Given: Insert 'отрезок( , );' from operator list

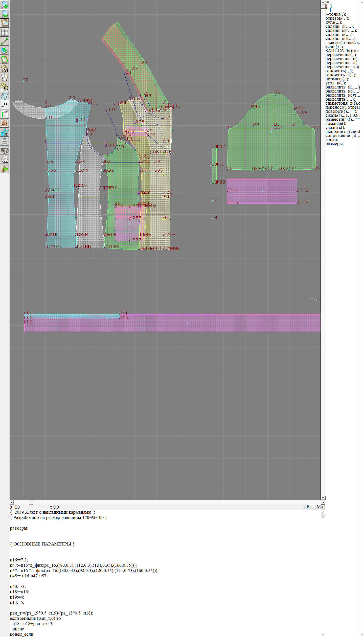Looking at the screenshot, I should [x=337, y=18].
